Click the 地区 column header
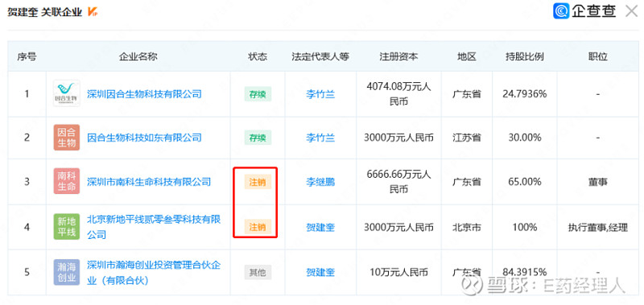This screenshot has width=644, height=305. (x=467, y=56)
